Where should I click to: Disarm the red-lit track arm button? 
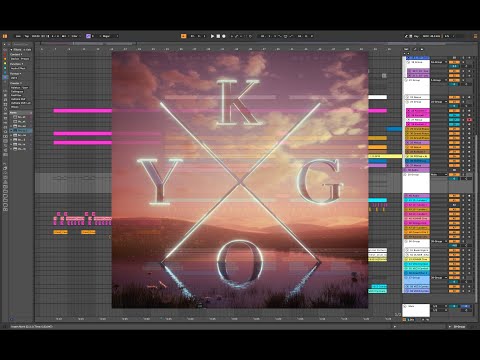469,119
